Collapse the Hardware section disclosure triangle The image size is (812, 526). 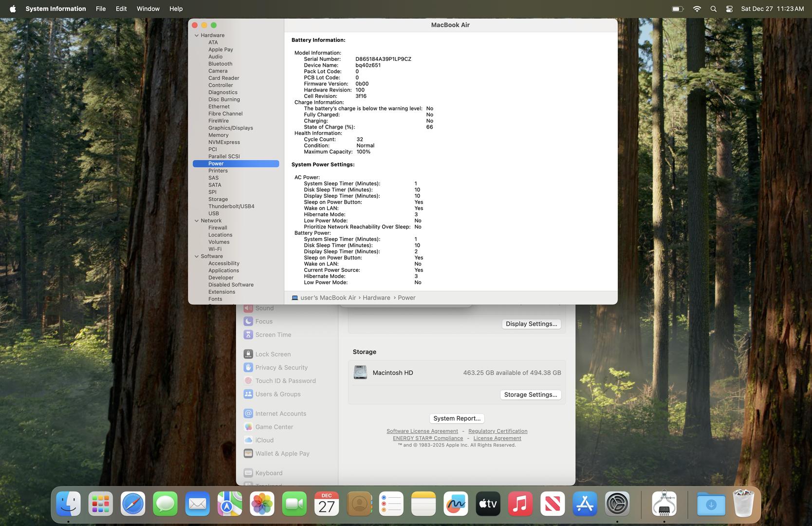tap(197, 36)
